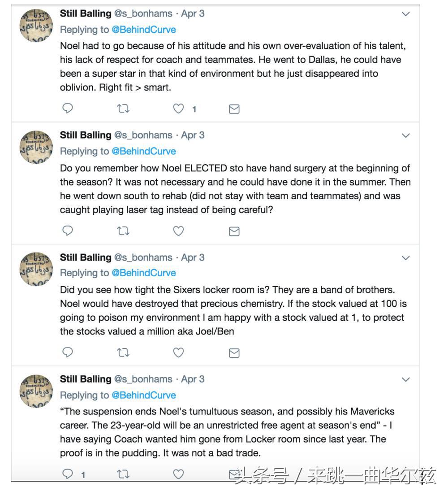Open reply box on the first tweet
448x492 pixels.
[67, 109]
